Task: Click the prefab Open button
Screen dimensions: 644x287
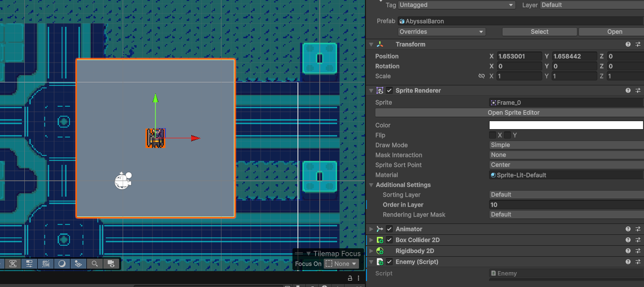Action: coord(612,32)
